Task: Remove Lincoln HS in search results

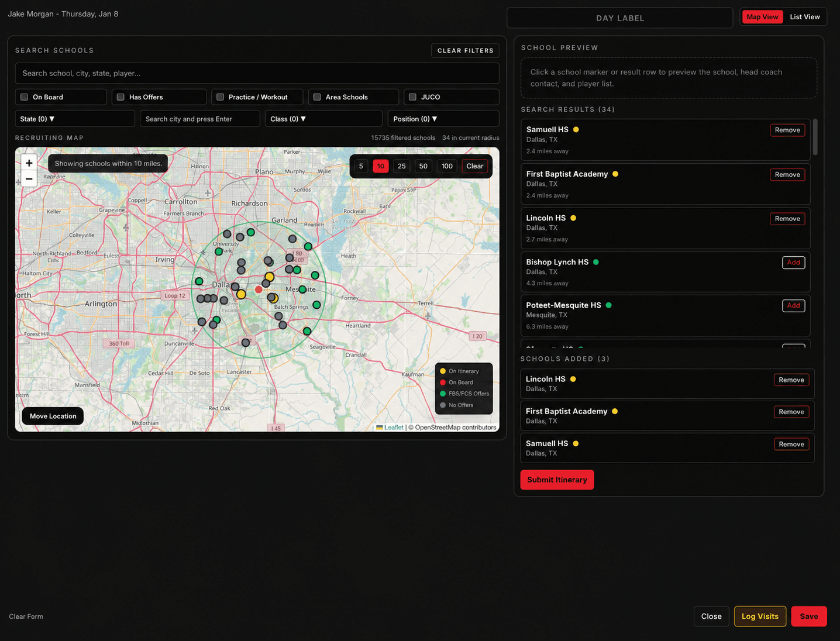Action: [787, 219]
